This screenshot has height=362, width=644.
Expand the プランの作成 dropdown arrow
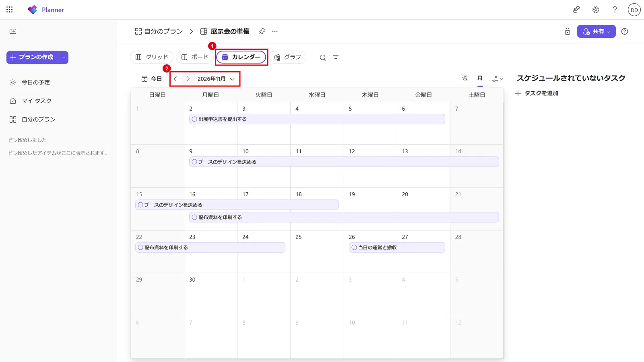pos(64,58)
